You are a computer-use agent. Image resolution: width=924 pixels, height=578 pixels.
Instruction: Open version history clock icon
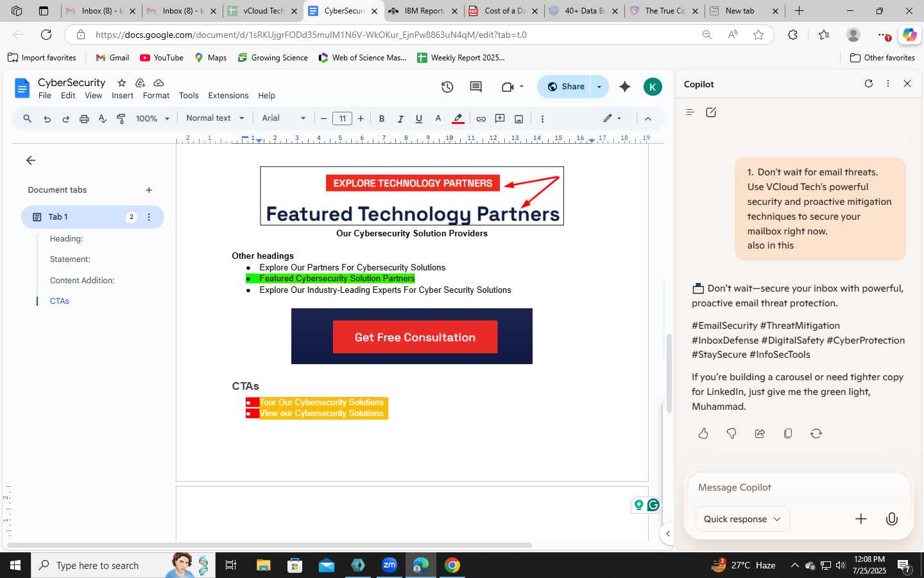[x=447, y=87]
